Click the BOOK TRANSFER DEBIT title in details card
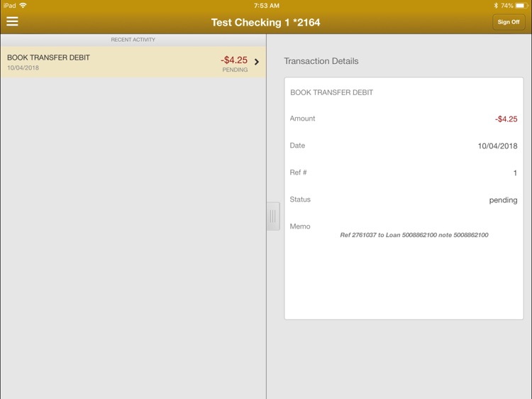Viewport: 532px width, 399px height. pos(331,92)
